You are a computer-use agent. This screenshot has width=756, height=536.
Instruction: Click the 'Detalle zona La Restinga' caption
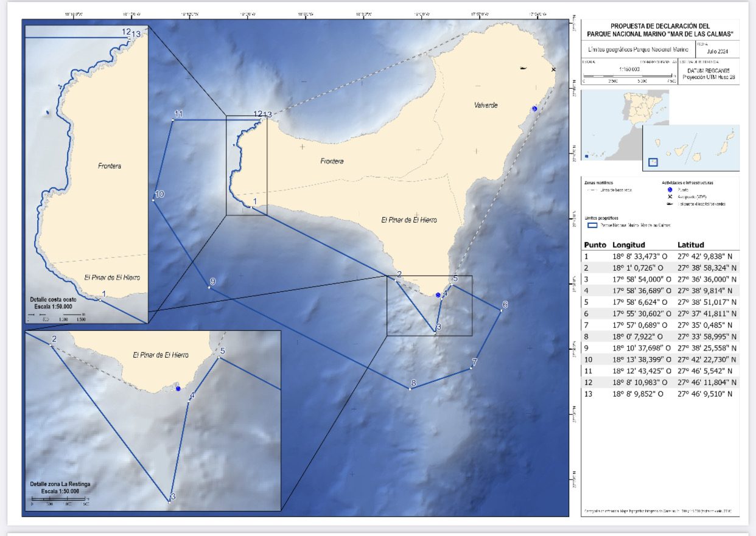pos(60,484)
